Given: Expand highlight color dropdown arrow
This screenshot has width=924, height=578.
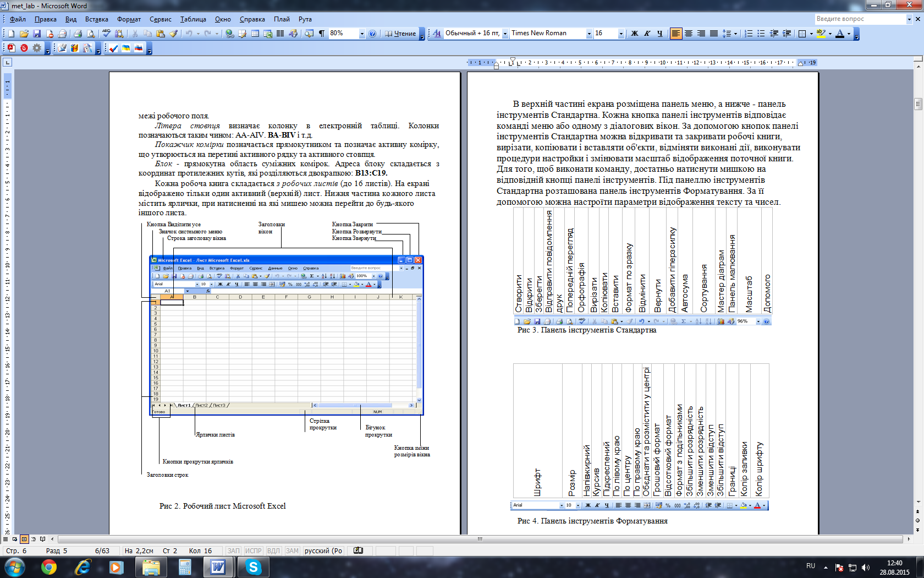Looking at the screenshot, I should coord(830,34).
